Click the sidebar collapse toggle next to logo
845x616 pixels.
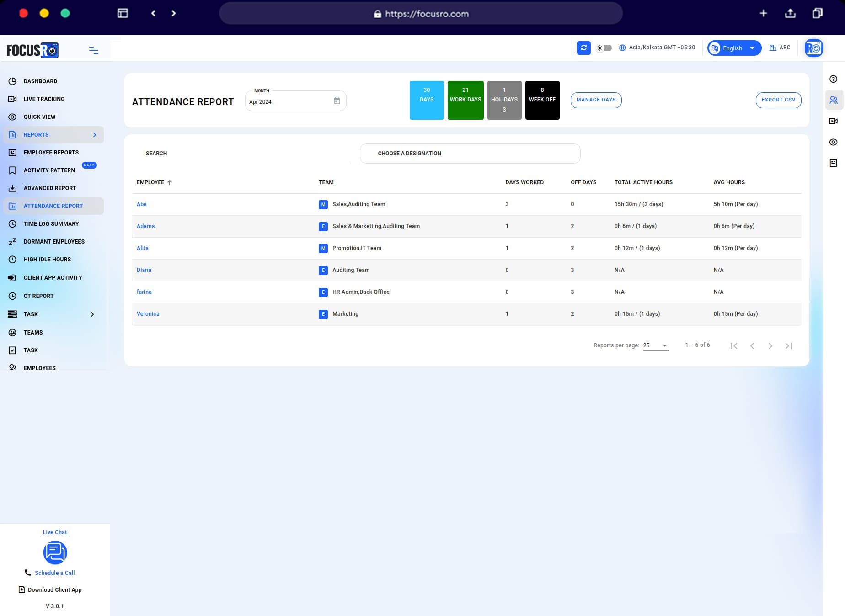pos(93,50)
